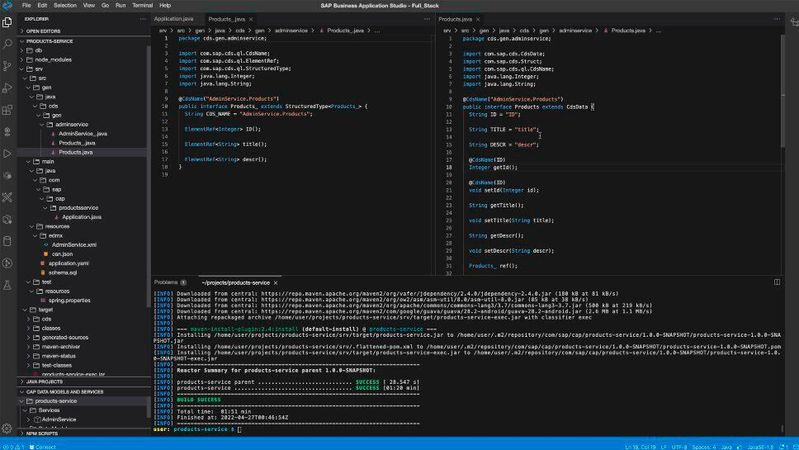Open the Manage gear icon
This screenshot has height=450, width=799.
[x=7, y=428]
